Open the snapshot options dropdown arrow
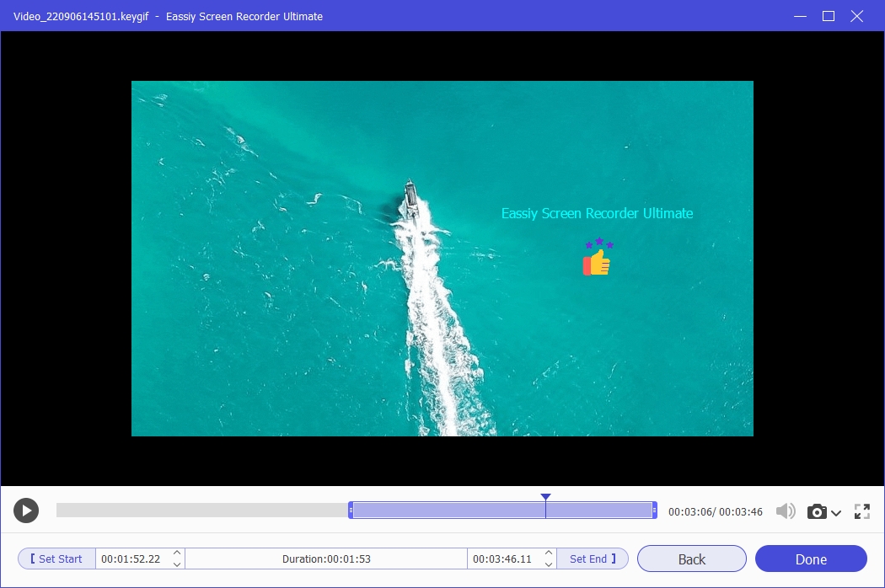 coord(836,513)
